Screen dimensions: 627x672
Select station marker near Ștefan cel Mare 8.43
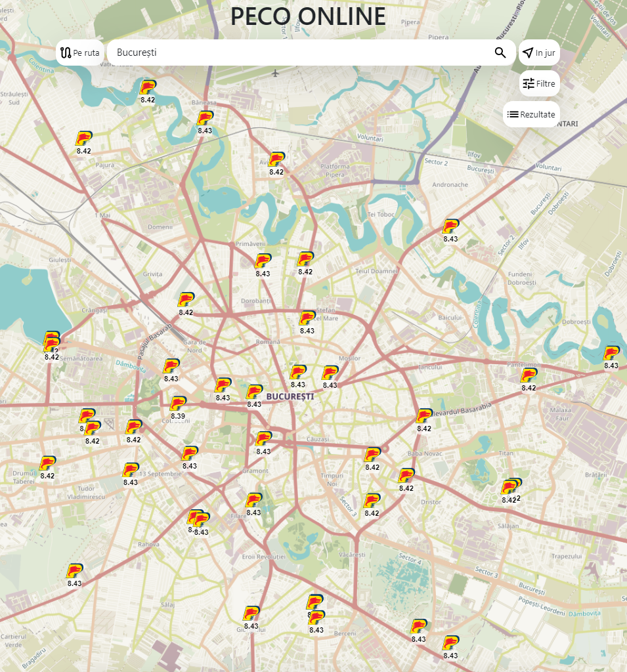[x=307, y=319]
